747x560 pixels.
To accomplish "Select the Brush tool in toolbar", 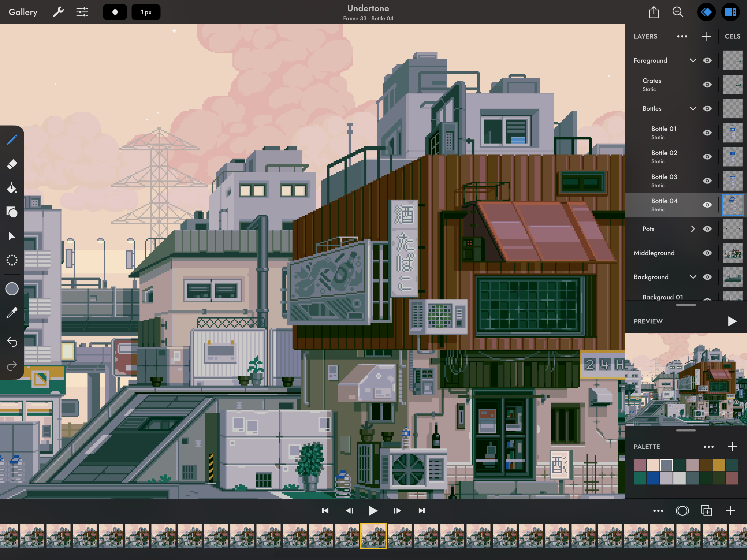I will (12, 140).
